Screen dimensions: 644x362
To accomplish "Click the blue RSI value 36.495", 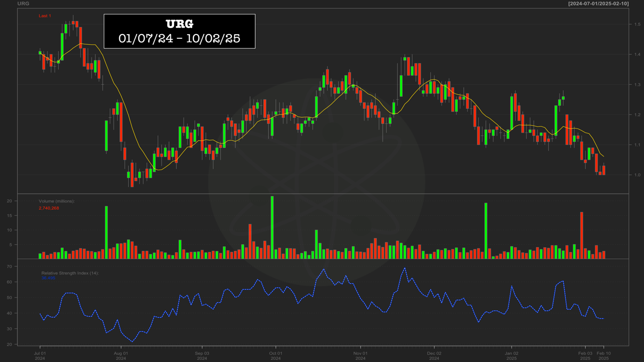I will 48,278.
